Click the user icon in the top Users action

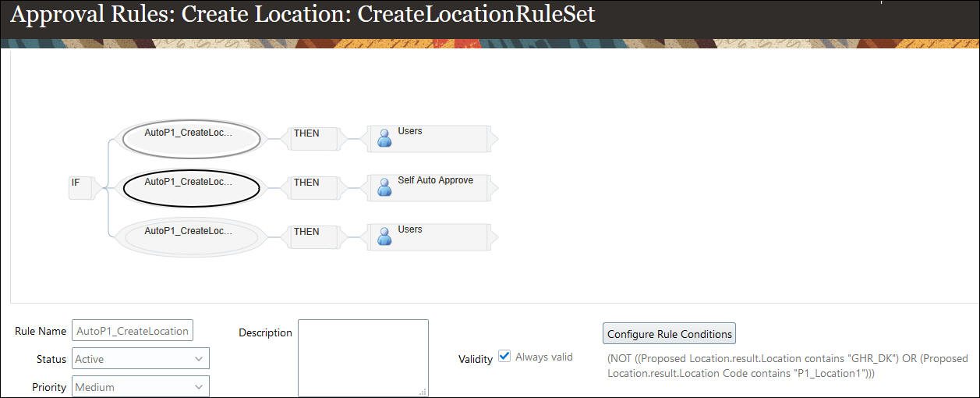[384, 138]
